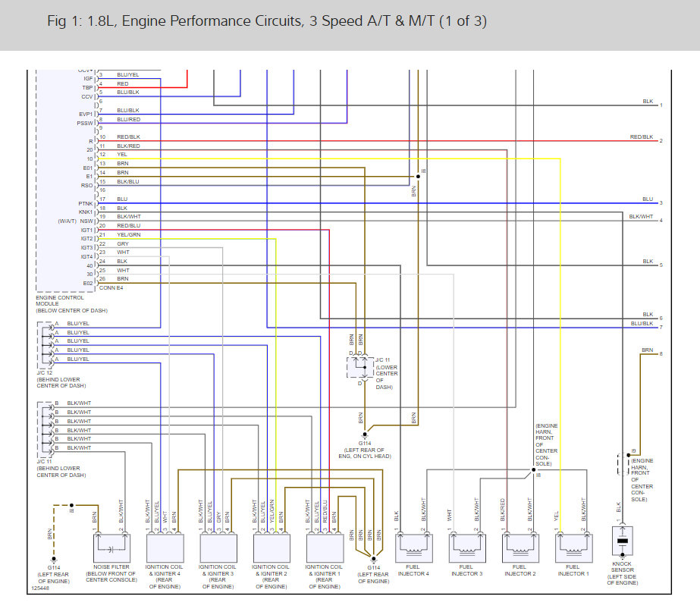Click the Fuel Injector 4 coil symbol

[x=414, y=548]
